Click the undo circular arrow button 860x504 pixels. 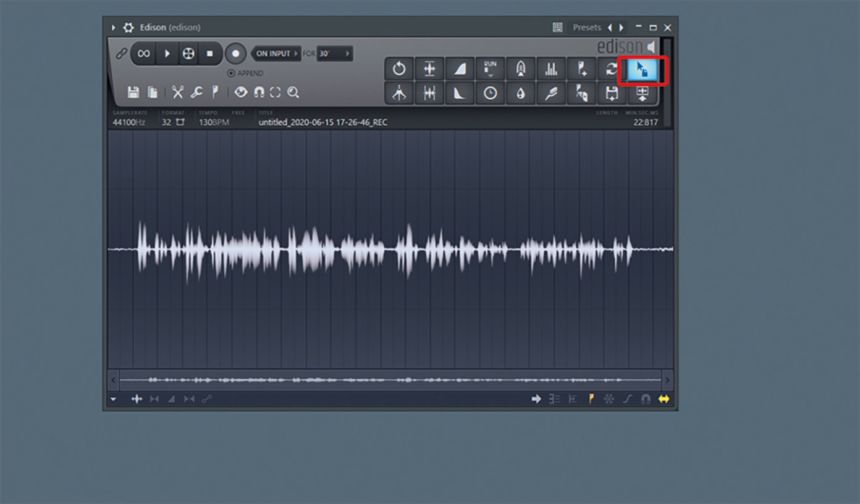tap(399, 69)
